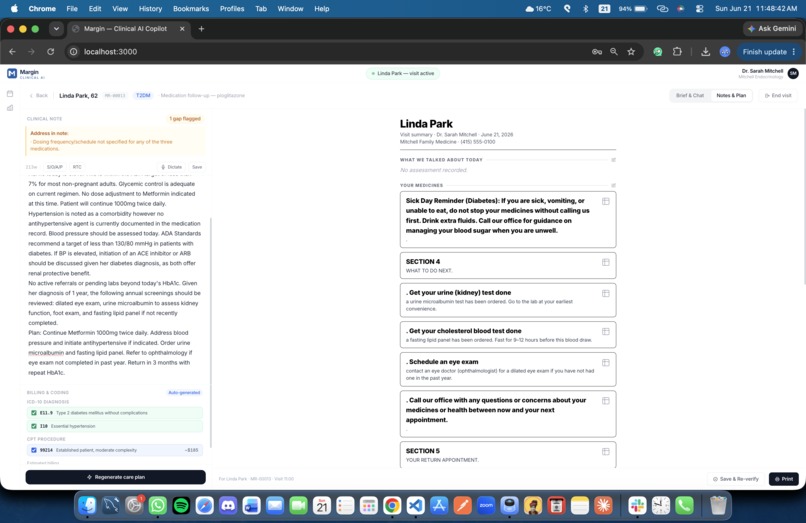Click into the clinical note text area
This screenshot has height=523, width=806.
point(115,278)
